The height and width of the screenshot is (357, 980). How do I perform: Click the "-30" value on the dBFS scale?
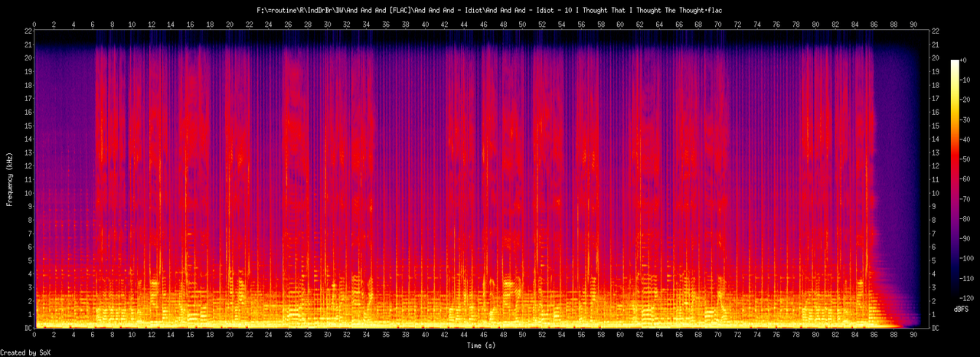pyautogui.click(x=965, y=120)
